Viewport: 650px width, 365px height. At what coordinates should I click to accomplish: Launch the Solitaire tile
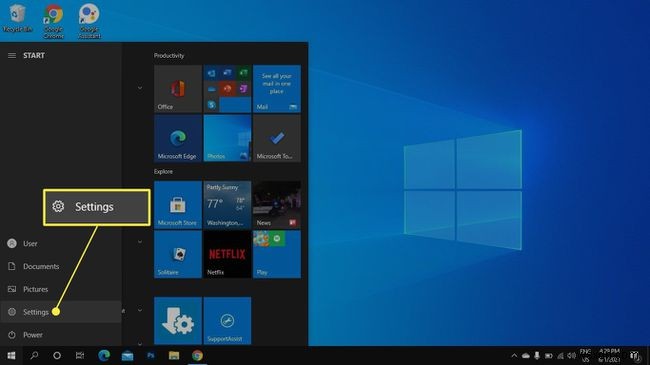tap(178, 254)
